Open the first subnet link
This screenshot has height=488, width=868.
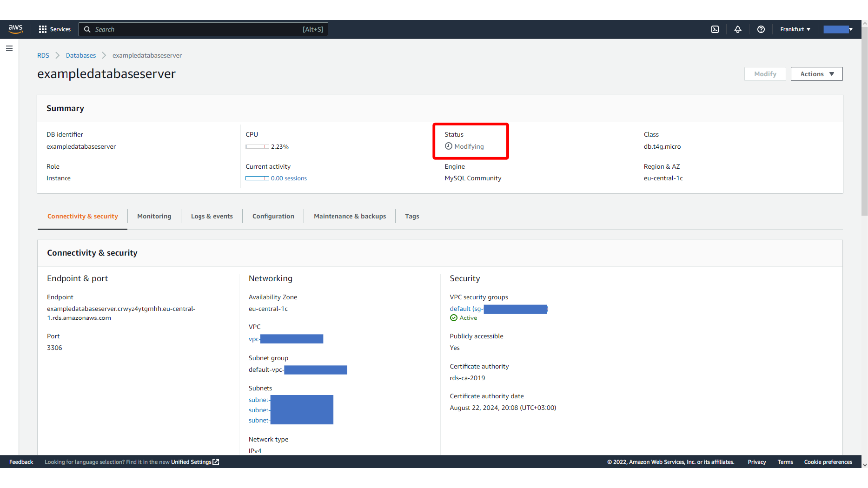click(291, 400)
